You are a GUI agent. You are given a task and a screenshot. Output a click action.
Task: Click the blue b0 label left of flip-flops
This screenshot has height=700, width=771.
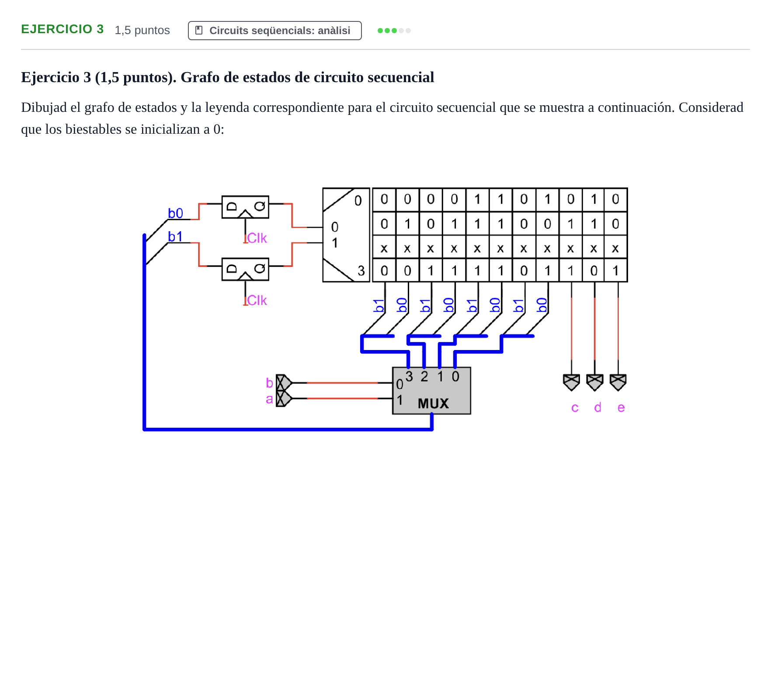pyautogui.click(x=175, y=213)
